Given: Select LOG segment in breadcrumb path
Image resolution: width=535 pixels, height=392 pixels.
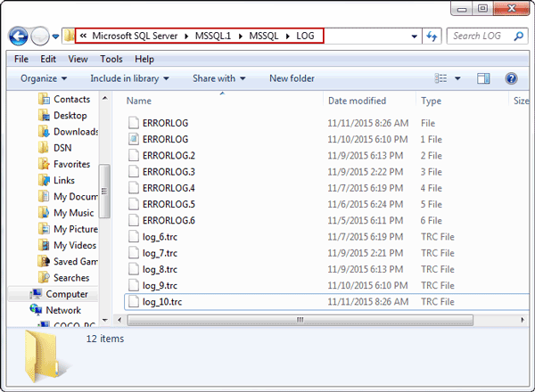Looking at the screenshot, I should [305, 36].
